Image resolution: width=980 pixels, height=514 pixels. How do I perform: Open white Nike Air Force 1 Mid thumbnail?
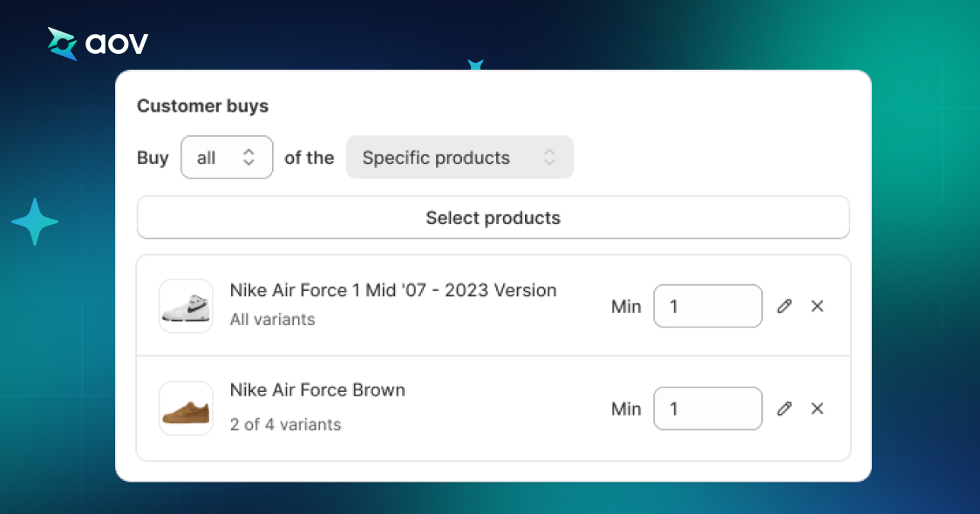pos(186,306)
